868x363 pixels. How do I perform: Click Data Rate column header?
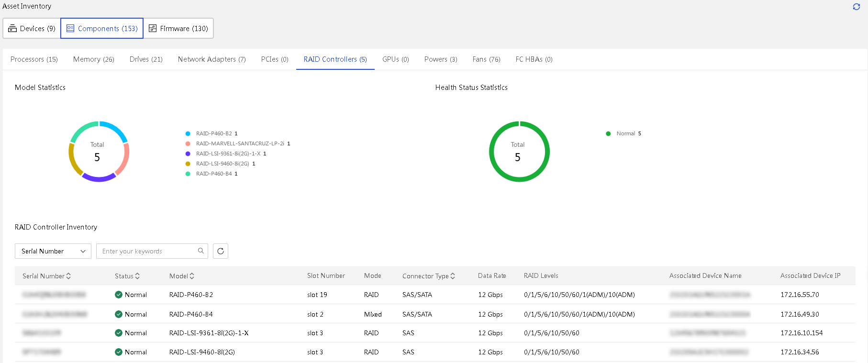492,275
